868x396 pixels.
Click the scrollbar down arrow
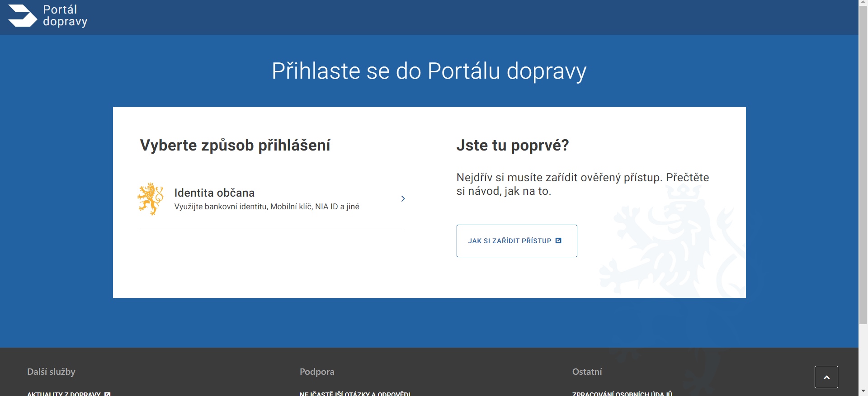[863, 391]
